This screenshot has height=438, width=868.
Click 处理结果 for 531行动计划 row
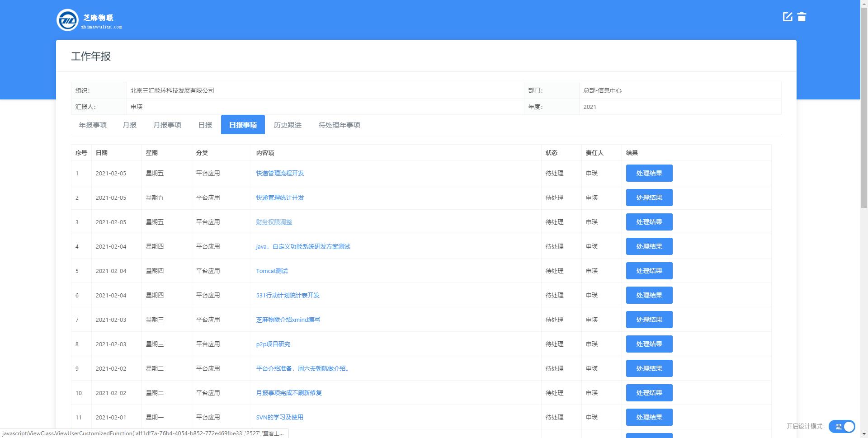tap(649, 295)
